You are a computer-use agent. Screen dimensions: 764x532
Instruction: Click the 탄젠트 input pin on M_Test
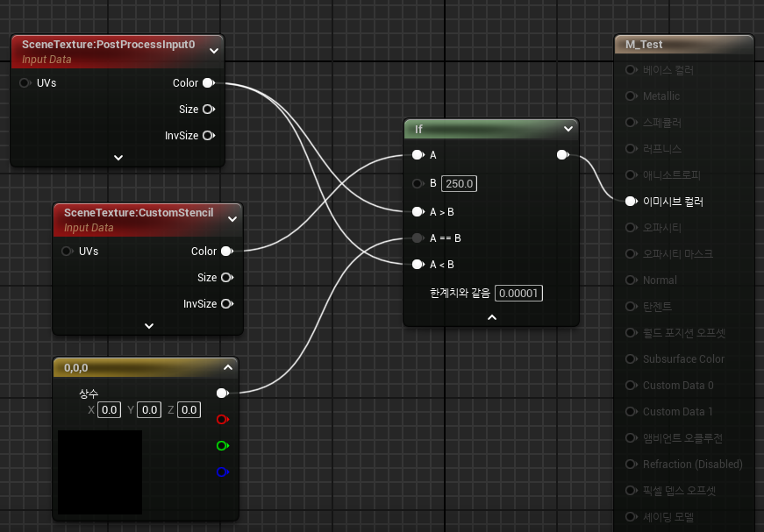point(632,306)
